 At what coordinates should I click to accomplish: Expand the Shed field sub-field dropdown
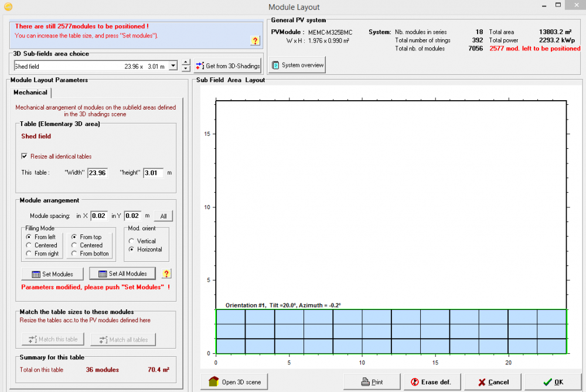(x=172, y=66)
